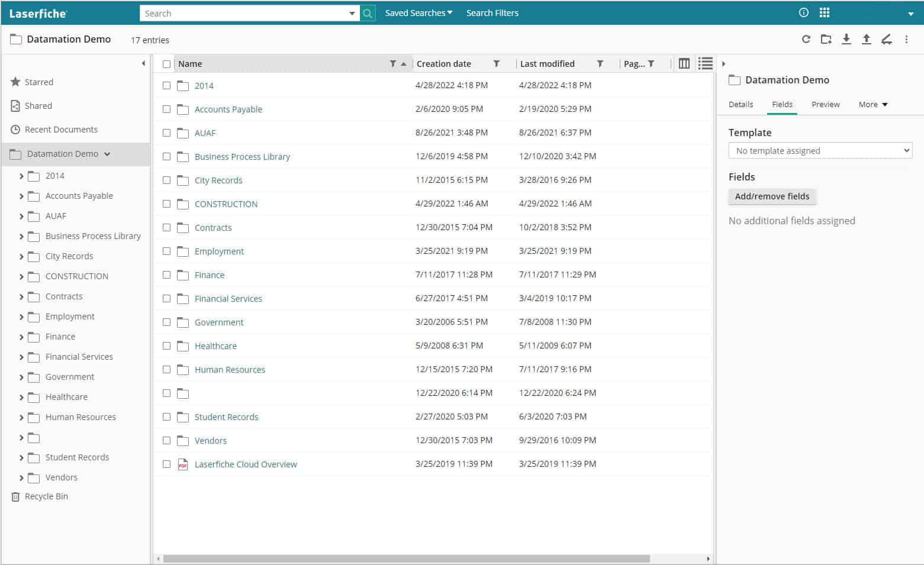
Task: Open Laserfiche Cloud Overview document link
Action: point(246,464)
